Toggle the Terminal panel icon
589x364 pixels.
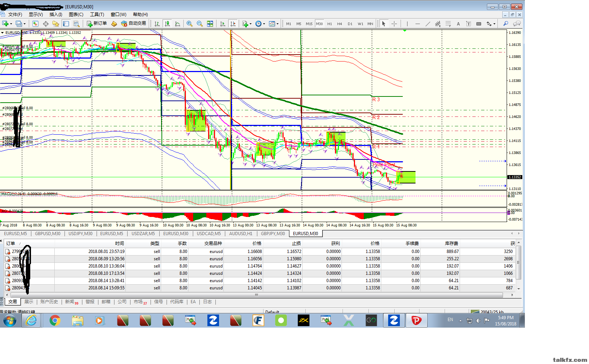tap(66, 24)
